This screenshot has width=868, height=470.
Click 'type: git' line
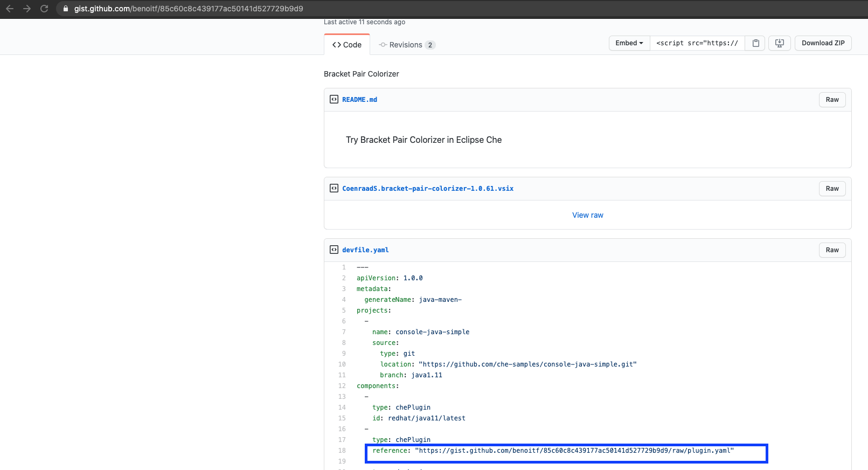[398, 354]
